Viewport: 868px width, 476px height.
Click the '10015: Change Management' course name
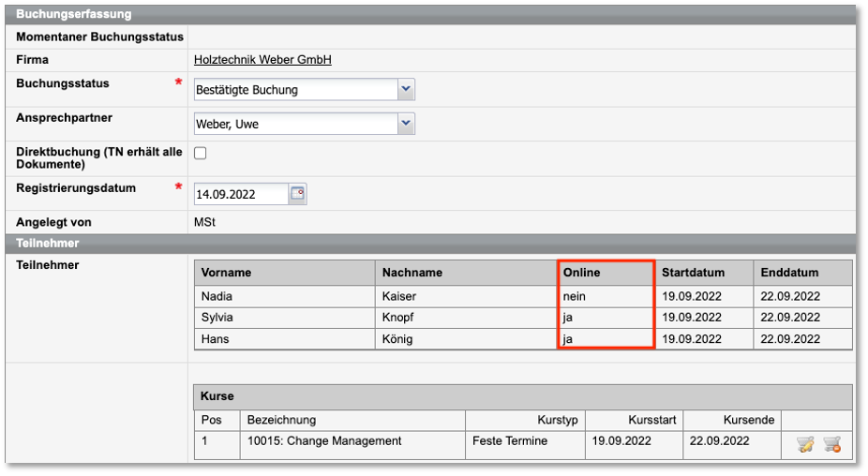(324, 440)
